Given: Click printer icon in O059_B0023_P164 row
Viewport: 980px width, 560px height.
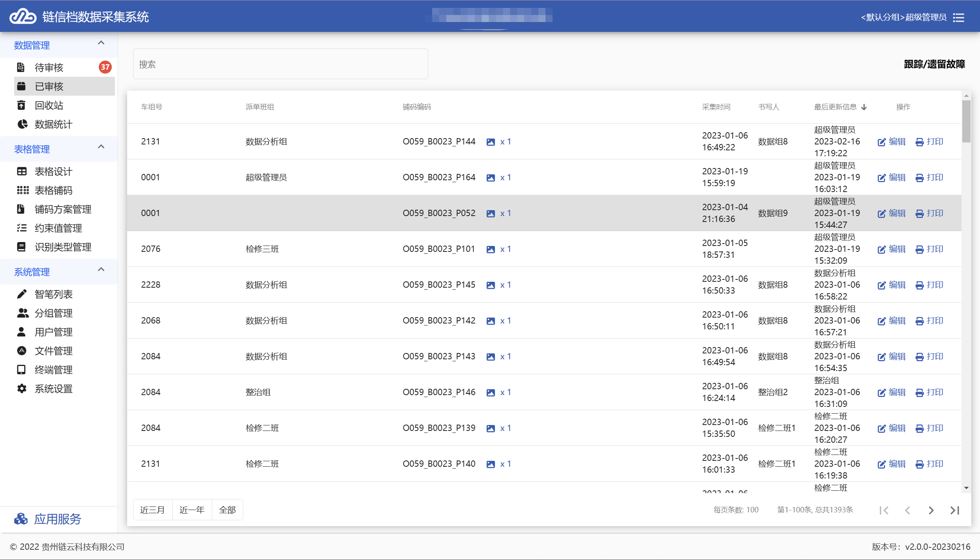Looking at the screenshot, I should (919, 178).
